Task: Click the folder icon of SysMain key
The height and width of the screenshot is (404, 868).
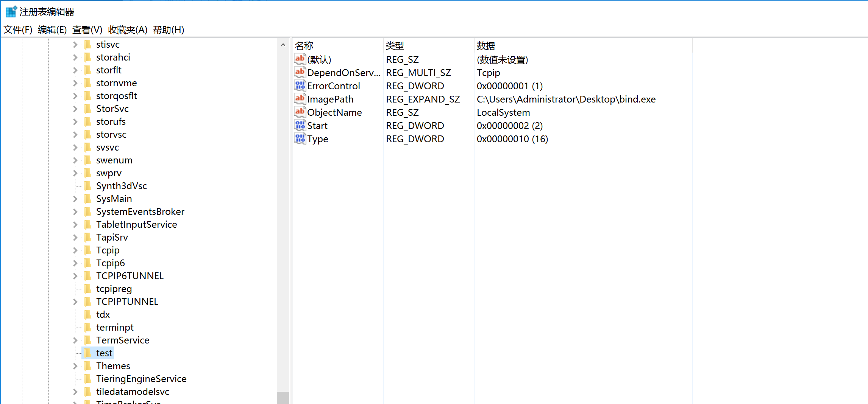Action: (87, 199)
